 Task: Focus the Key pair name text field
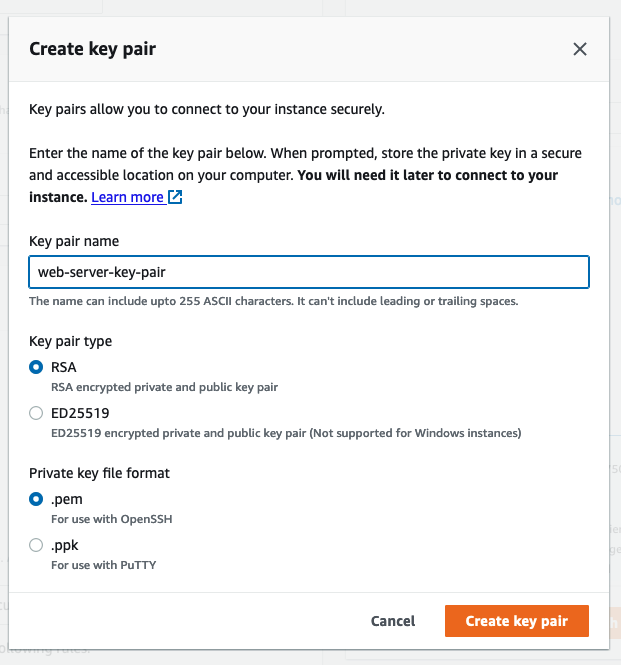(308, 272)
